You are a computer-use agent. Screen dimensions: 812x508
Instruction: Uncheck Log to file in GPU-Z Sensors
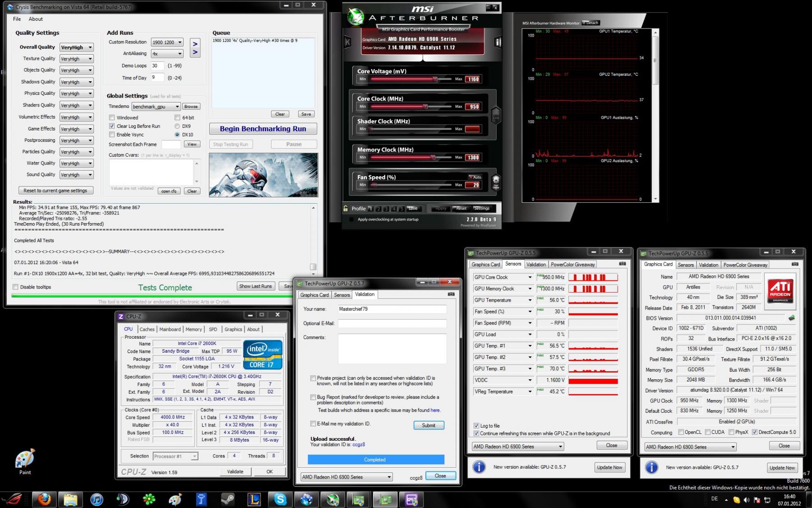[x=476, y=426]
